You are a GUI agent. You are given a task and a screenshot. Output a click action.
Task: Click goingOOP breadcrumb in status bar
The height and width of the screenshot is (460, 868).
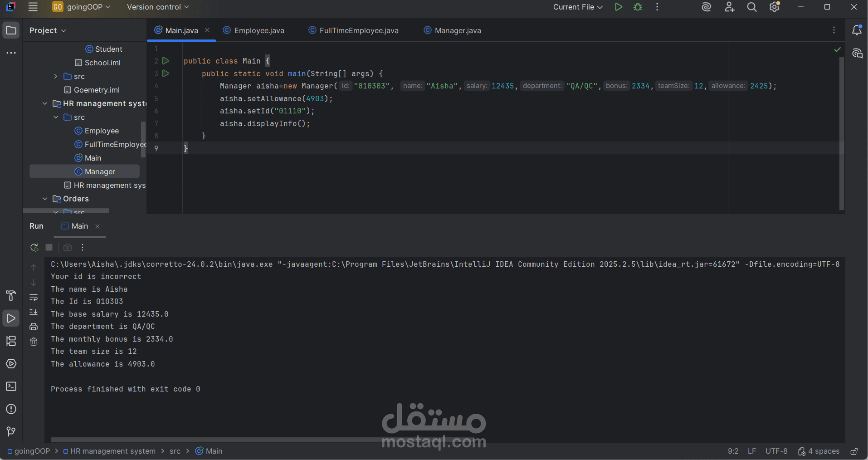[x=29, y=451]
